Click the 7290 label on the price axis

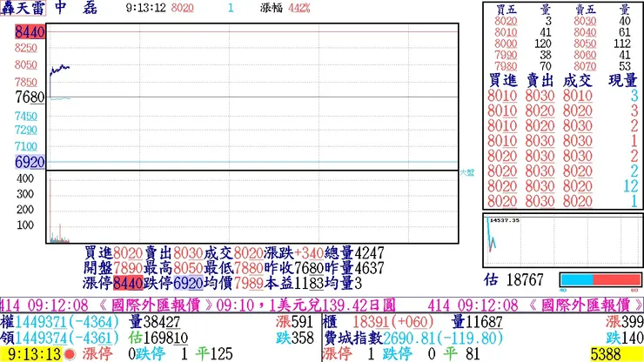26,131
